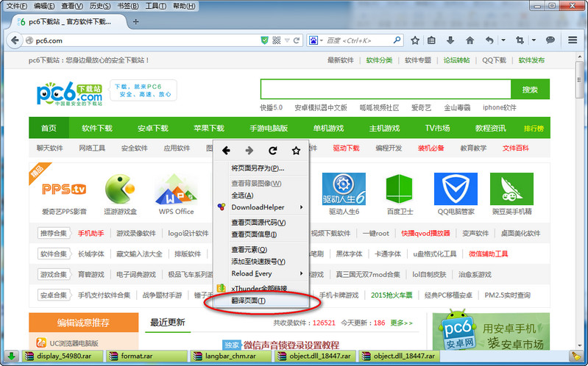
Task: Open the downloads arrow toolbar icon
Action: (450, 40)
